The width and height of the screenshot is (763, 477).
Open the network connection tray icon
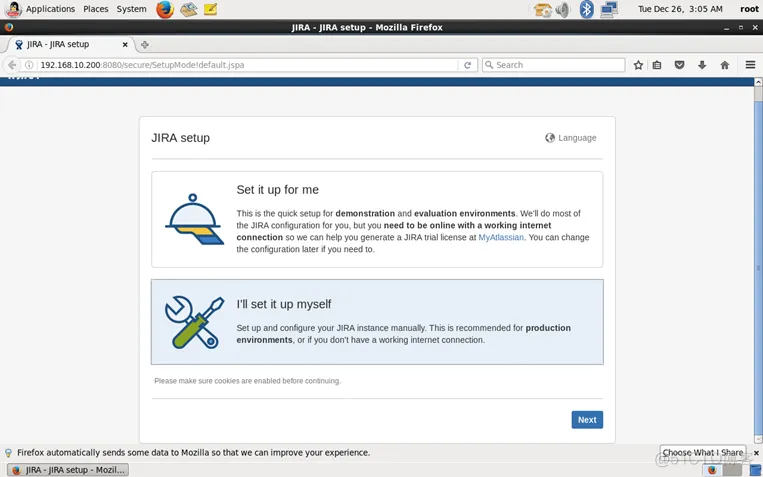pos(609,9)
